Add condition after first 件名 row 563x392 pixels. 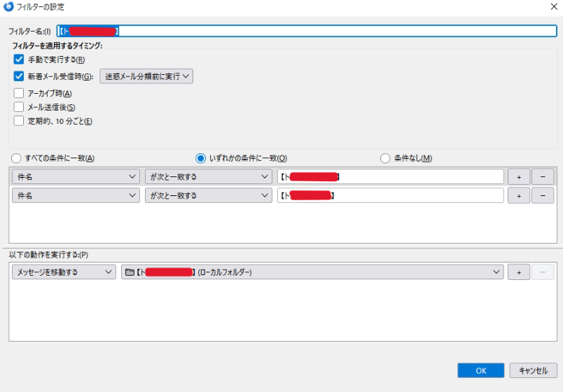518,177
